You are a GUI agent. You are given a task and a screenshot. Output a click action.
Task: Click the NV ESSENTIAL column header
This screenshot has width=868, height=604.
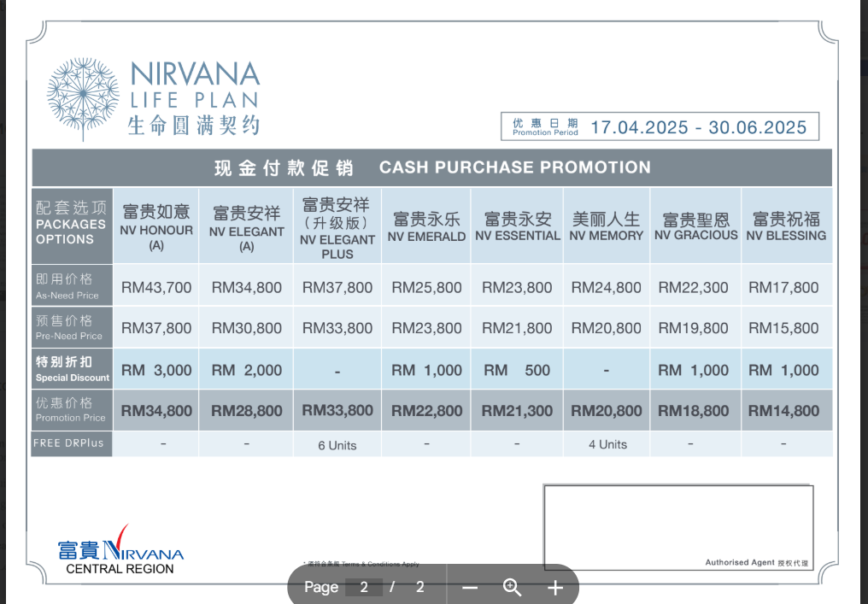point(517,226)
